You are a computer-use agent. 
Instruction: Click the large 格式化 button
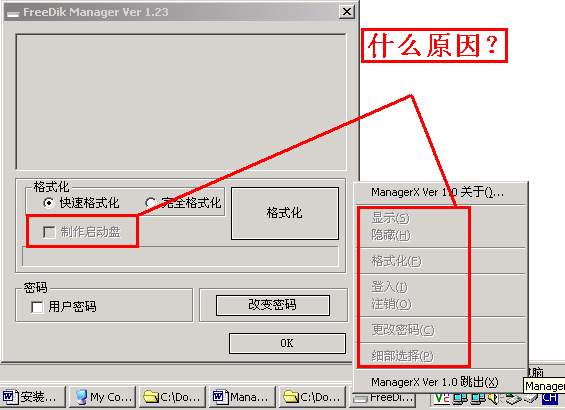point(285,213)
